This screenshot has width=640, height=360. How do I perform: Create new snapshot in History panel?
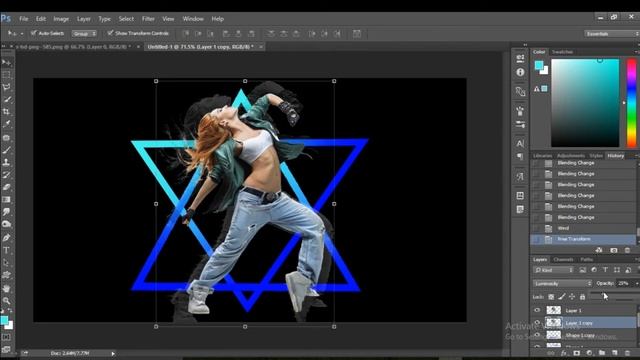(x=613, y=250)
